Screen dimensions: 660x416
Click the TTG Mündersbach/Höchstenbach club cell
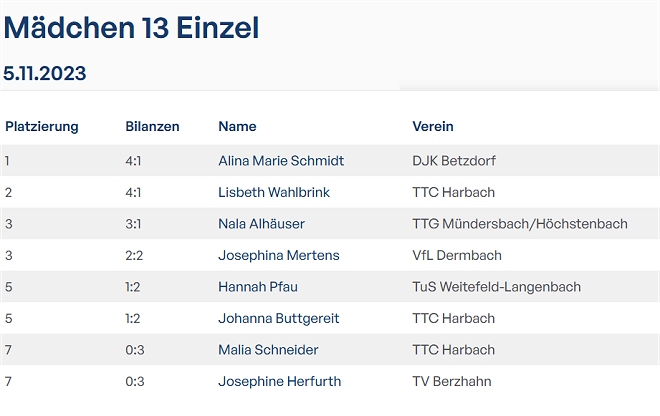(x=519, y=224)
